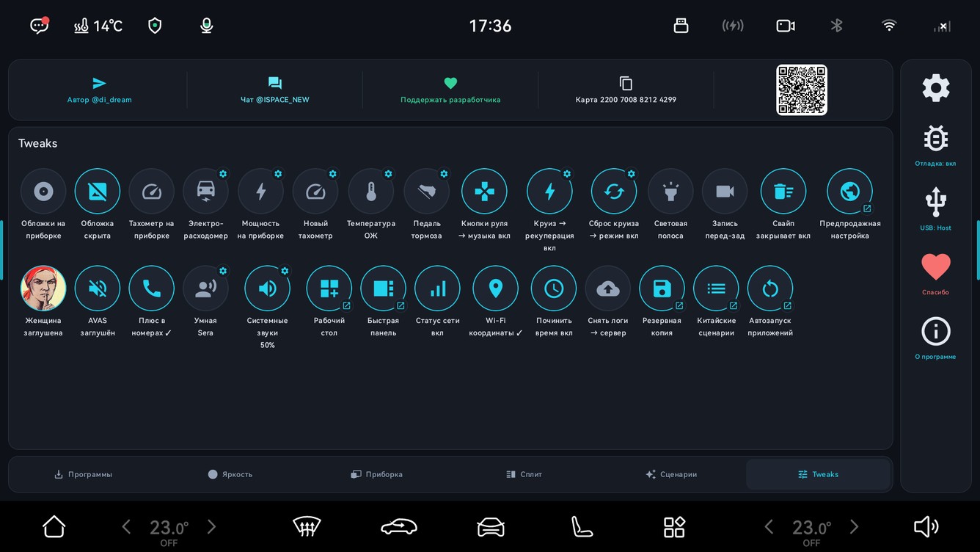Click the Новый тахометр gauge icon
This screenshot has width=980, height=552.
coord(315,192)
